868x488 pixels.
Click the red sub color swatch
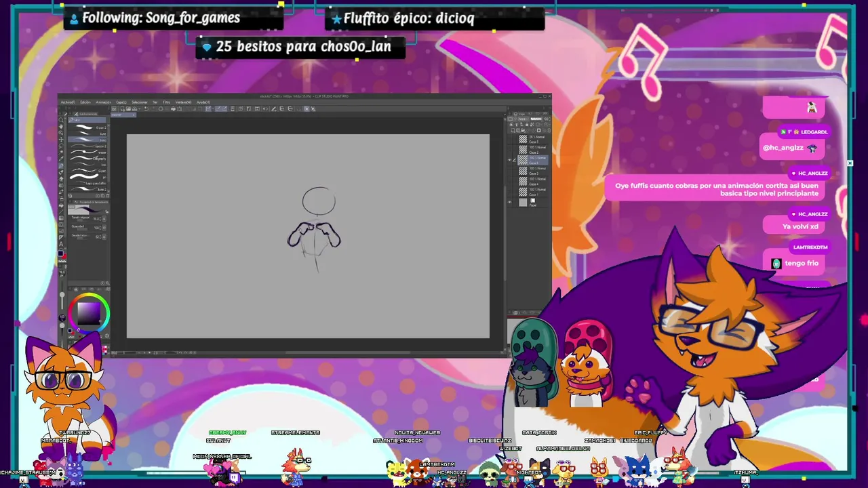point(64,257)
